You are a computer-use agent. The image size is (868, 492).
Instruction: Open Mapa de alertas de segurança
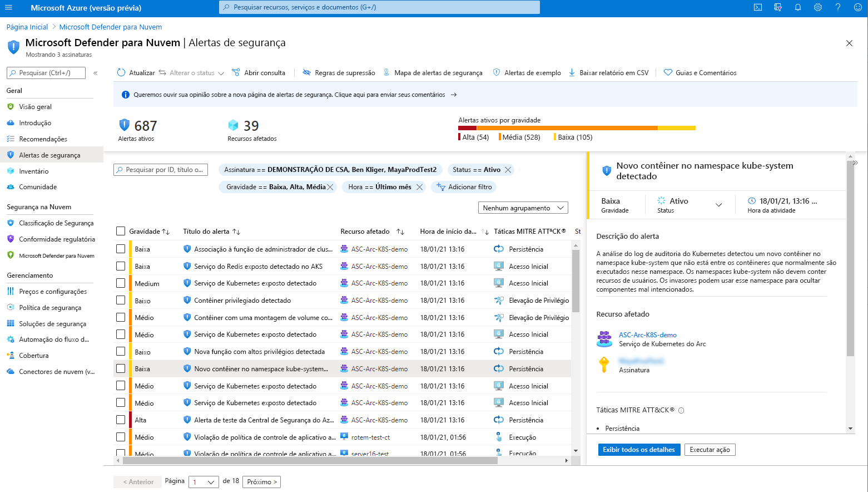433,72
